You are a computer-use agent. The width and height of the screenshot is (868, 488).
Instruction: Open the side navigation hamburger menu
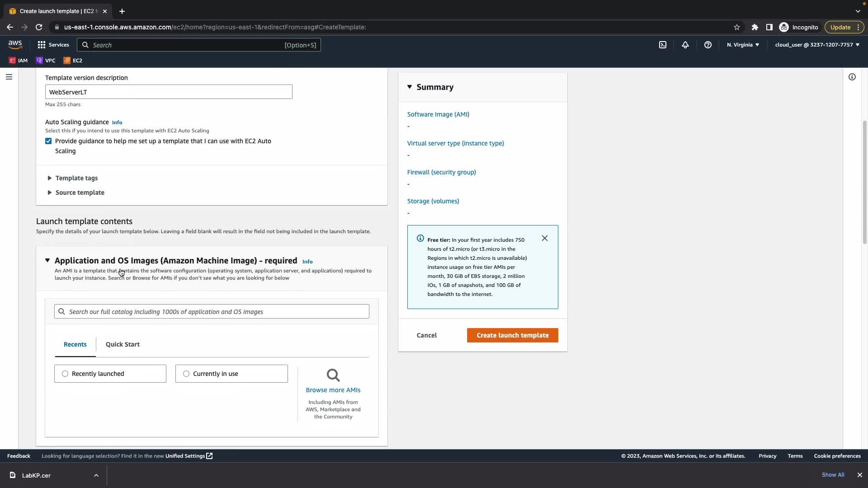coord(9,77)
